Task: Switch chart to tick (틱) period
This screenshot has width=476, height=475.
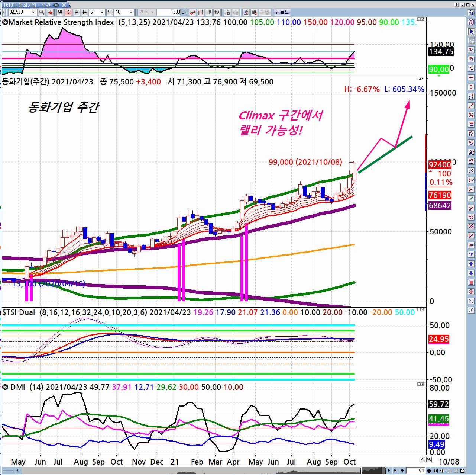Action: (x=110, y=12)
